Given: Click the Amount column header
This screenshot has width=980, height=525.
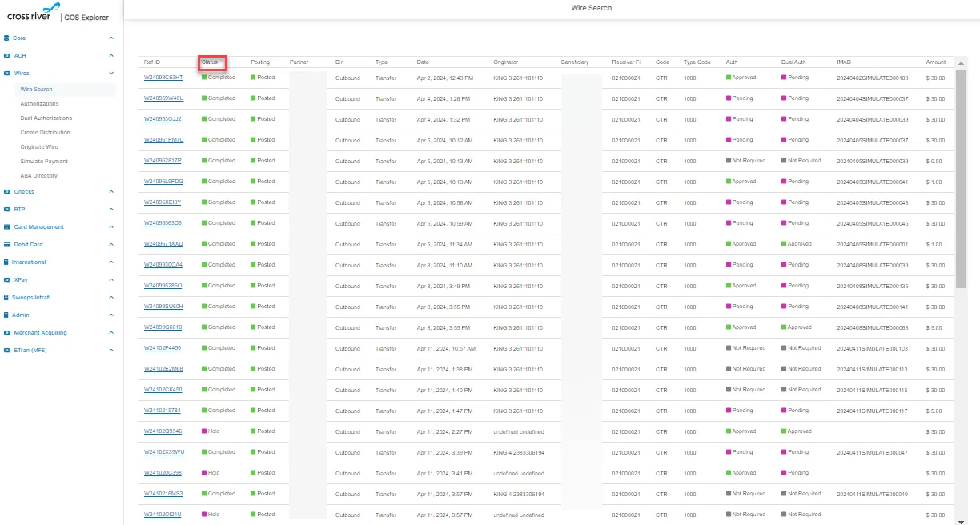Looking at the screenshot, I should click(x=936, y=62).
